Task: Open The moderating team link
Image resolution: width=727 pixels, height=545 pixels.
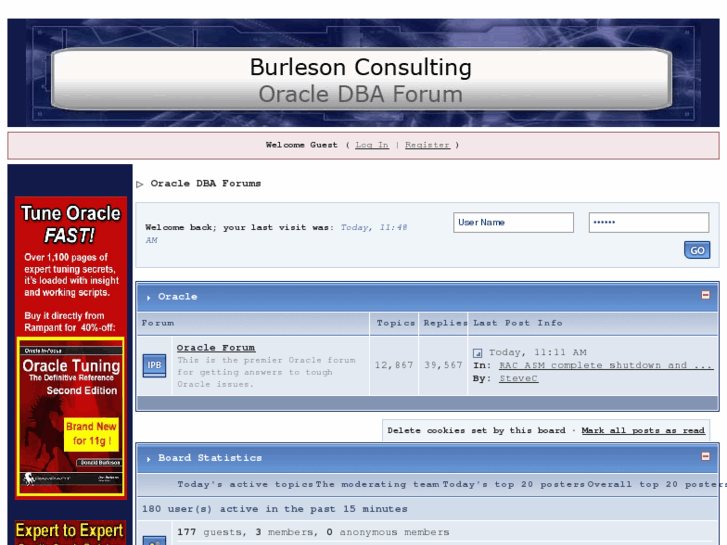Action: point(377,484)
